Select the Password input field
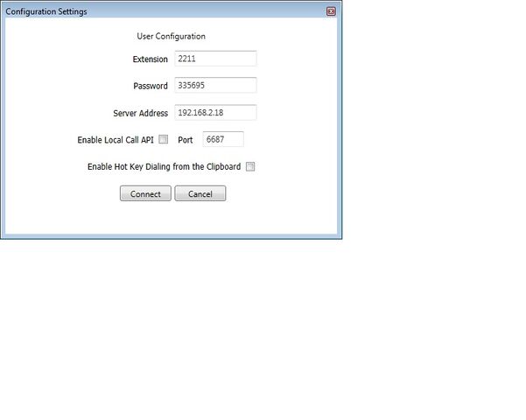The height and width of the screenshot is (420, 526). pos(214,86)
